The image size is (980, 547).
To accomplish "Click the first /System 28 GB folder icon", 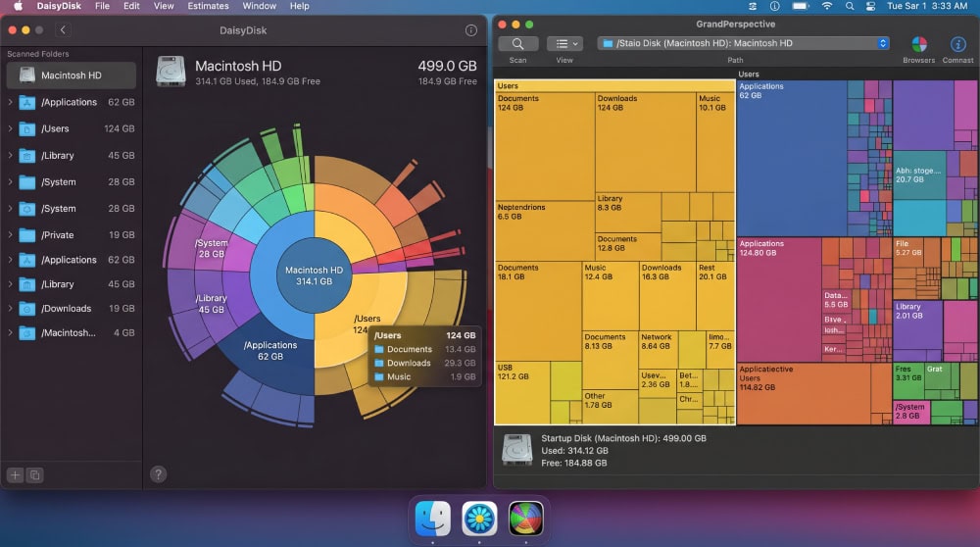I will pyautogui.click(x=26, y=182).
